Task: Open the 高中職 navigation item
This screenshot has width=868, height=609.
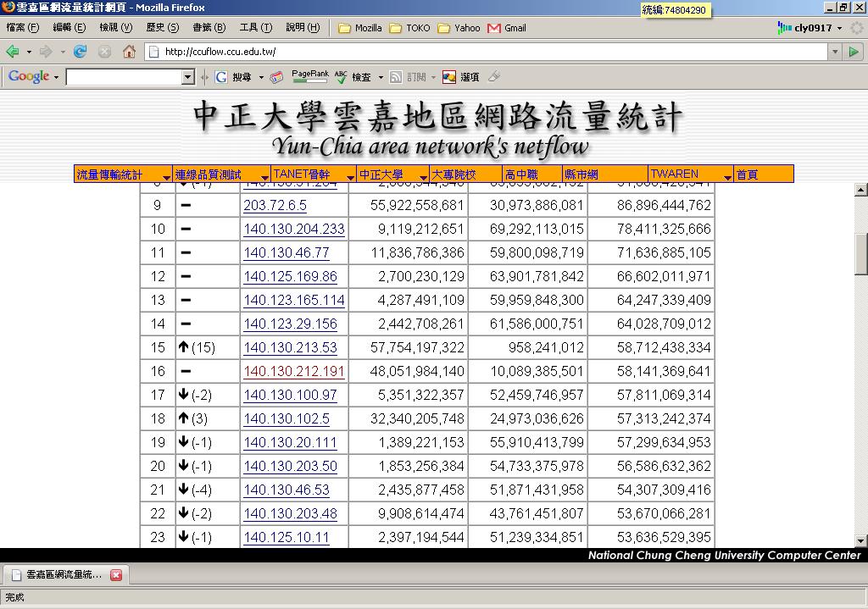Action: [x=532, y=174]
